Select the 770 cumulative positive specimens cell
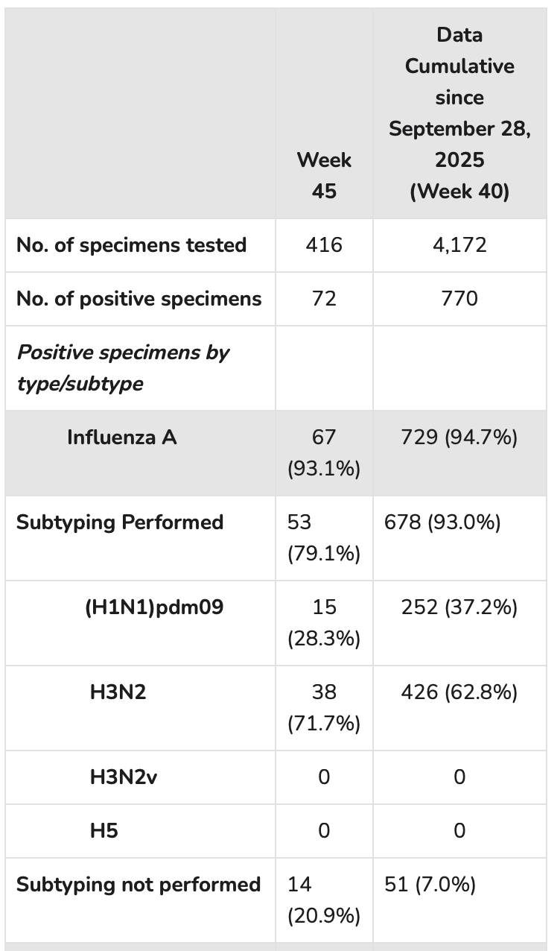 (459, 299)
